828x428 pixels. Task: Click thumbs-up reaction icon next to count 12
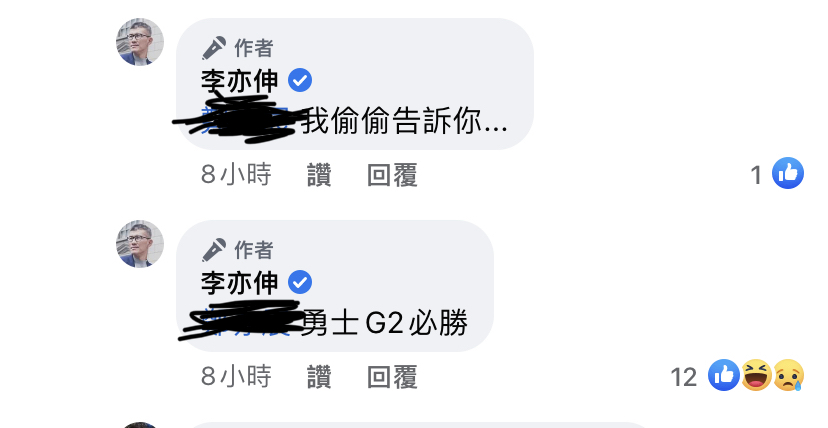[724, 375]
